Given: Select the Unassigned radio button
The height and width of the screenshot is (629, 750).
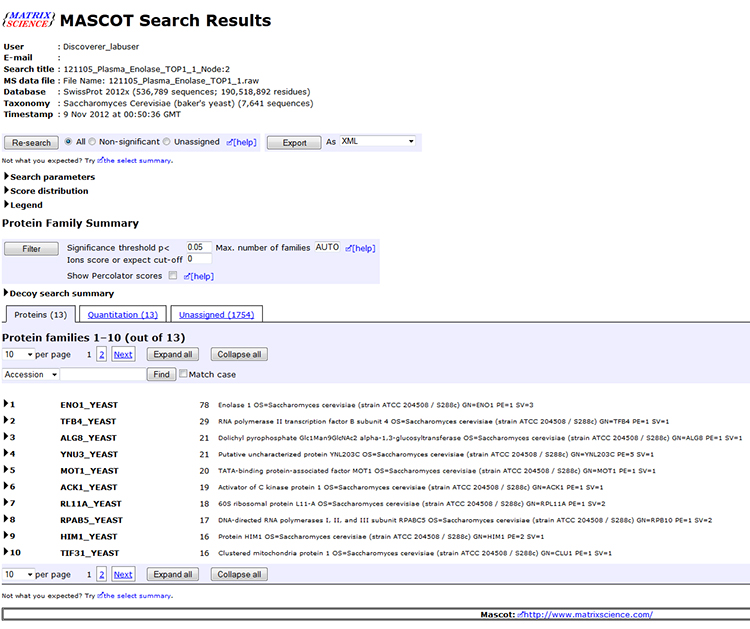Looking at the screenshot, I should pyautogui.click(x=166, y=142).
